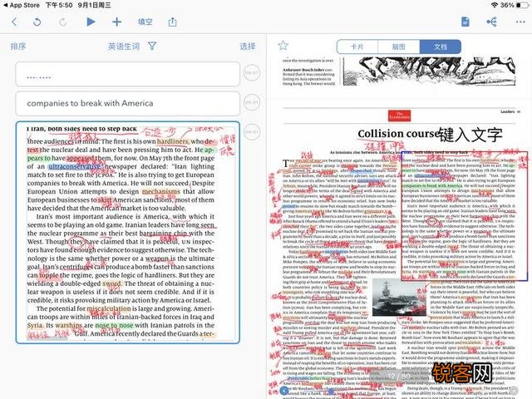Tap highlighted phrase 'nose to nose' in card
Image resolution: width=532 pixels, height=399 pixels.
click(114, 325)
